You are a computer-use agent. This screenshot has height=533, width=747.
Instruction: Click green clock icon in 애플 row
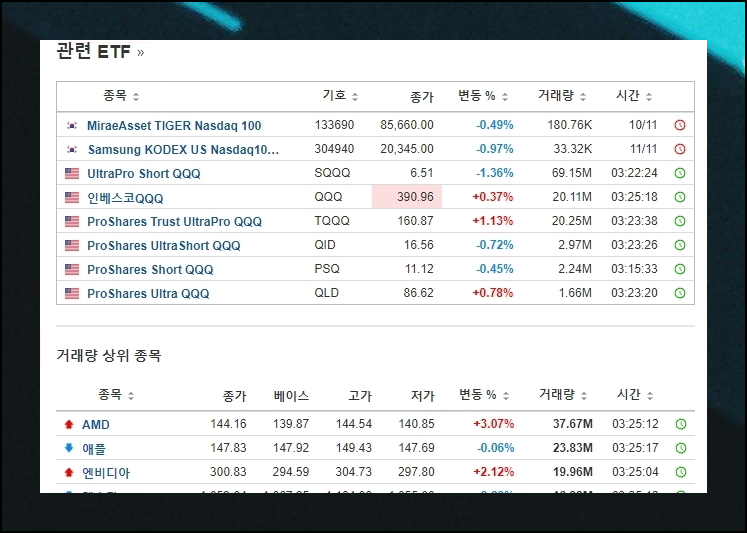681,448
